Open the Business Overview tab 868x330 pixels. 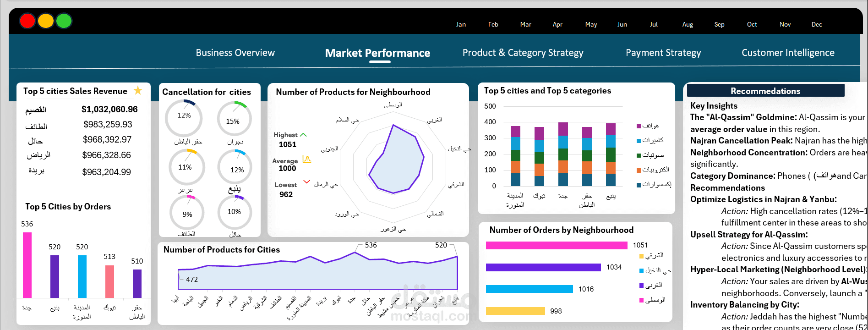(235, 53)
